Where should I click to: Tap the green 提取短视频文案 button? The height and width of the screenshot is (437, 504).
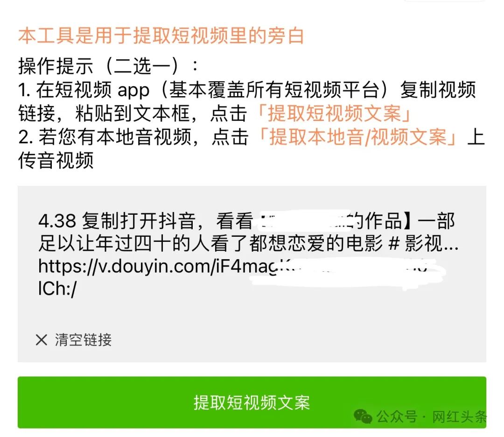click(x=252, y=402)
